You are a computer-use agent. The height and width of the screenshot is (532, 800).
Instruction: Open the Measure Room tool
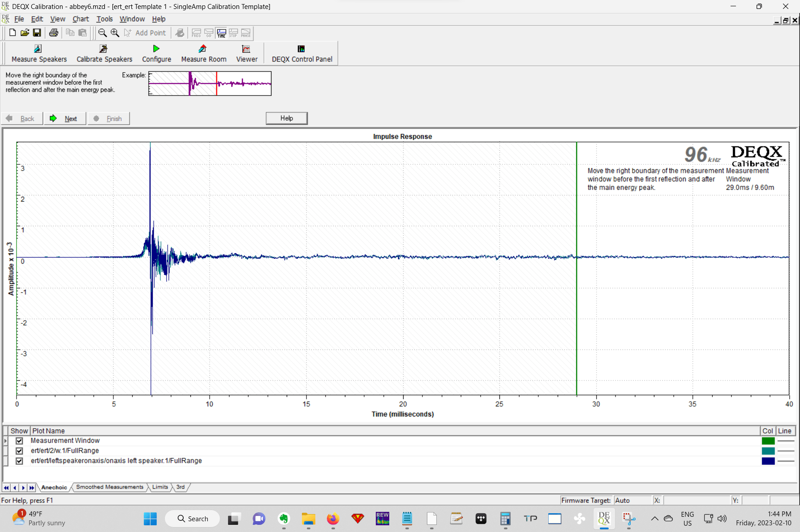click(204, 54)
